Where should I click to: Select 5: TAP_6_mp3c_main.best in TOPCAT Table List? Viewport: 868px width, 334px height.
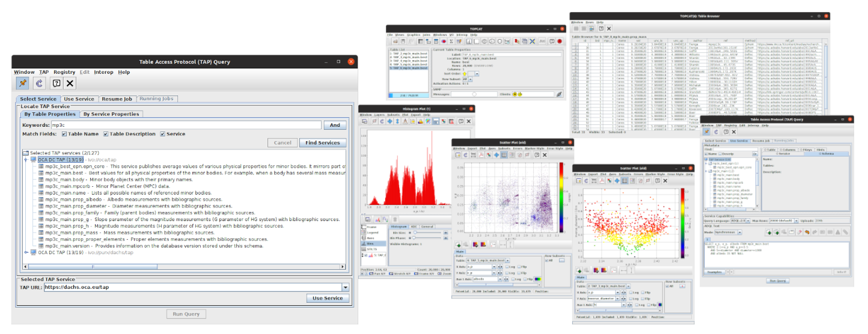click(x=409, y=68)
